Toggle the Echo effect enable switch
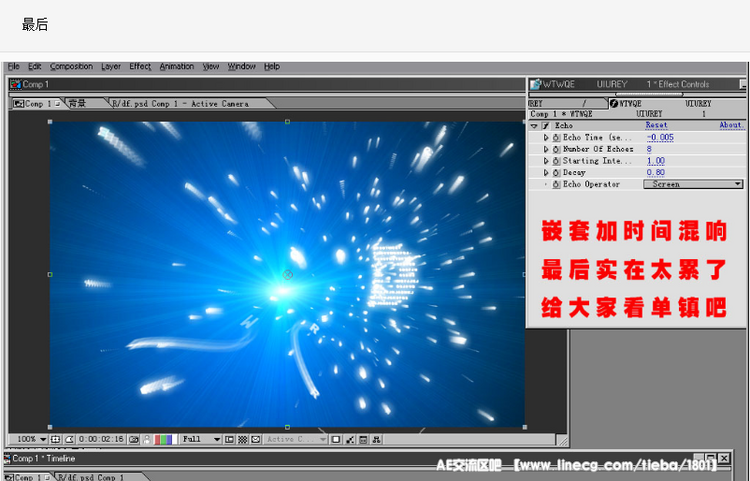Screen dimensions: 750x481 pyautogui.click(x=546, y=126)
